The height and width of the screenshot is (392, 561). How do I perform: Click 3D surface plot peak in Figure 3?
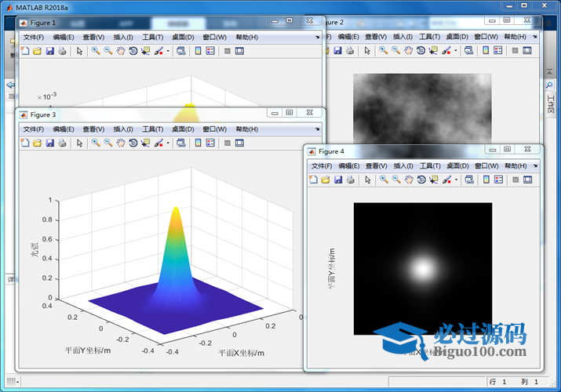pos(176,209)
